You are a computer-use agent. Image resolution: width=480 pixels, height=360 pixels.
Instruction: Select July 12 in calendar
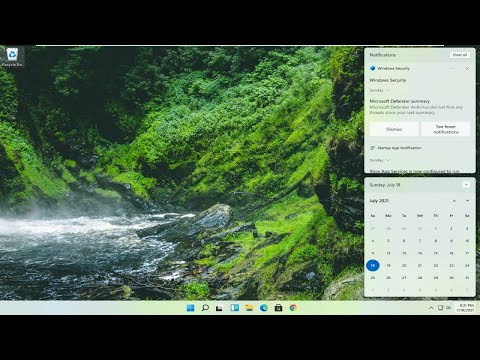pyautogui.click(x=388, y=253)
